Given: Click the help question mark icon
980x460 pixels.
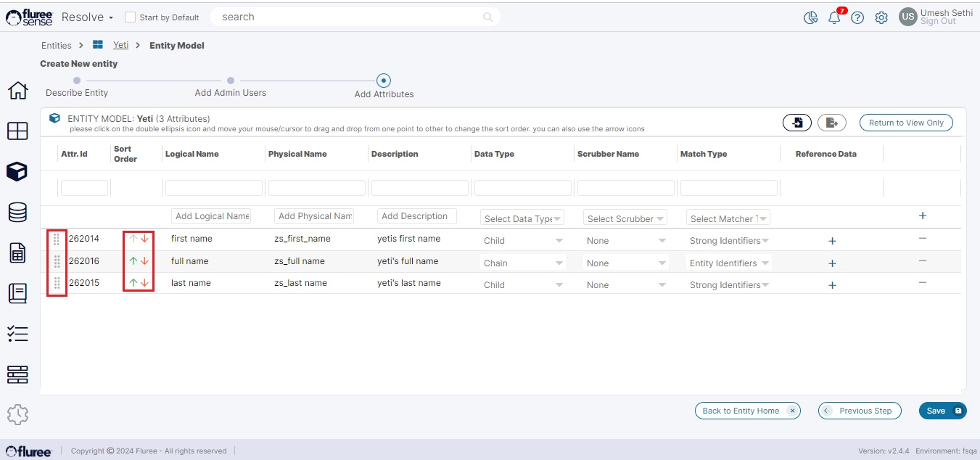Looking at the screenshot, I should pyautogui.click(x=857, y=18).
